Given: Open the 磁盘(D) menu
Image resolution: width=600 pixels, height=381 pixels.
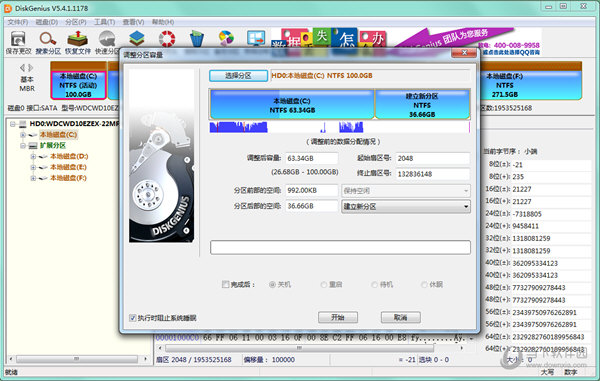Looking at the screenshot, I should [47, 22].
